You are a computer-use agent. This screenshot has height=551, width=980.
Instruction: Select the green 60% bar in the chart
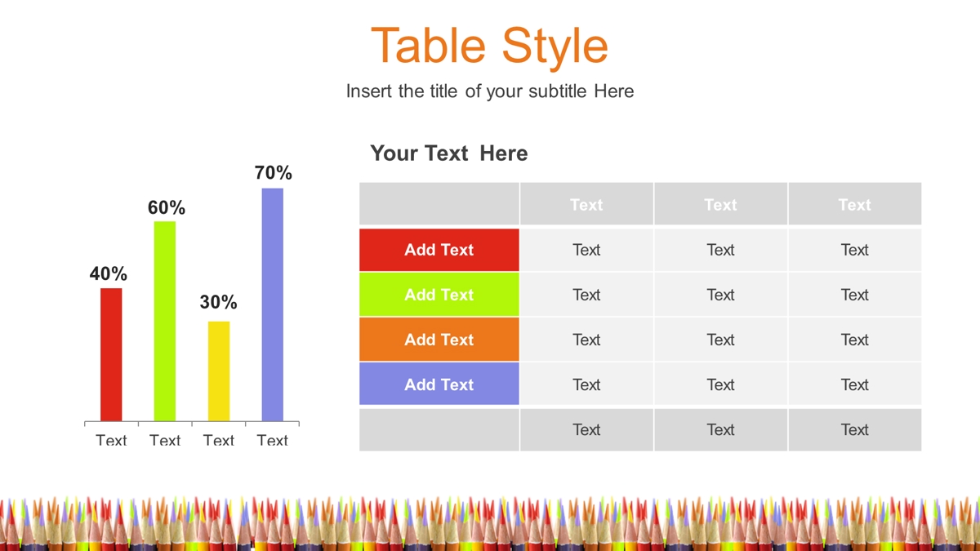click(x=165, y=321)
